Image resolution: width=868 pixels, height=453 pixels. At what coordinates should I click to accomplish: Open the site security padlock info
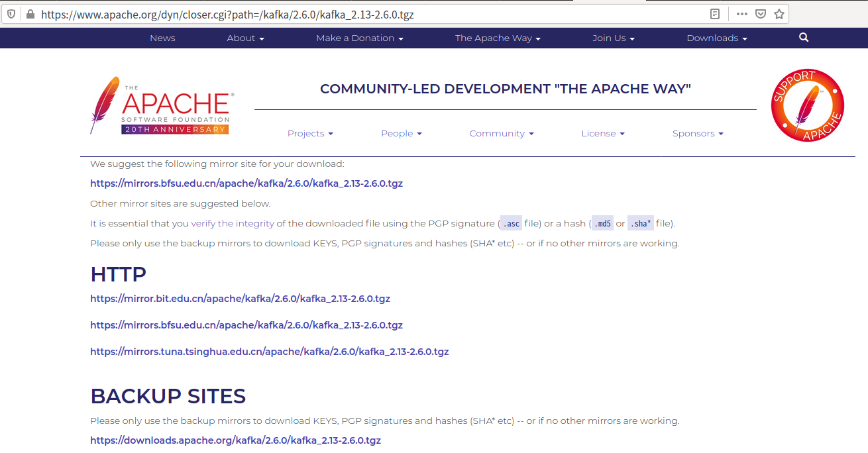pyautogui.click(x=30, y=14)
